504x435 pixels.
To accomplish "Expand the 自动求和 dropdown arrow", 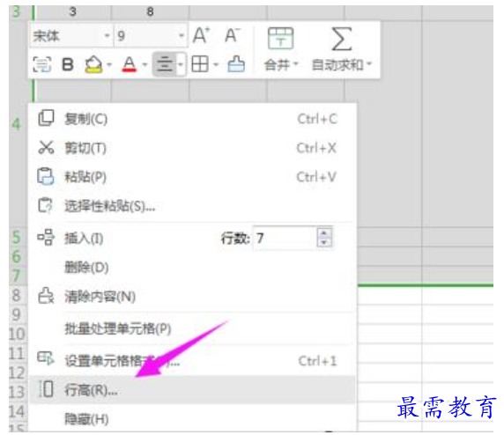I will (x=369, y=63).
